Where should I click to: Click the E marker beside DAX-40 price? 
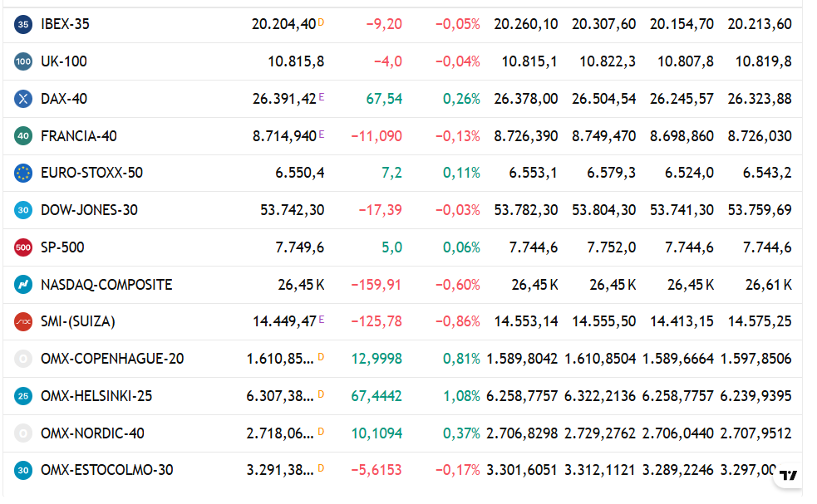(322, 97)
